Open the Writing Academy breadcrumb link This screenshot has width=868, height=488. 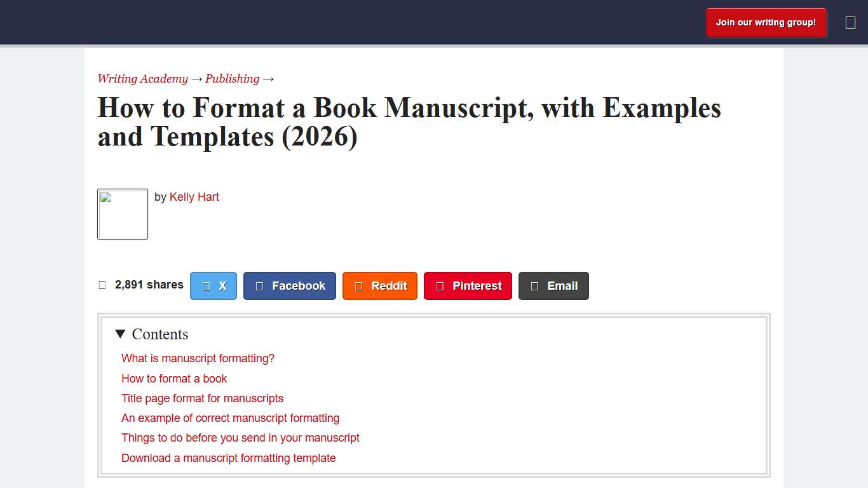coord(142,79)
